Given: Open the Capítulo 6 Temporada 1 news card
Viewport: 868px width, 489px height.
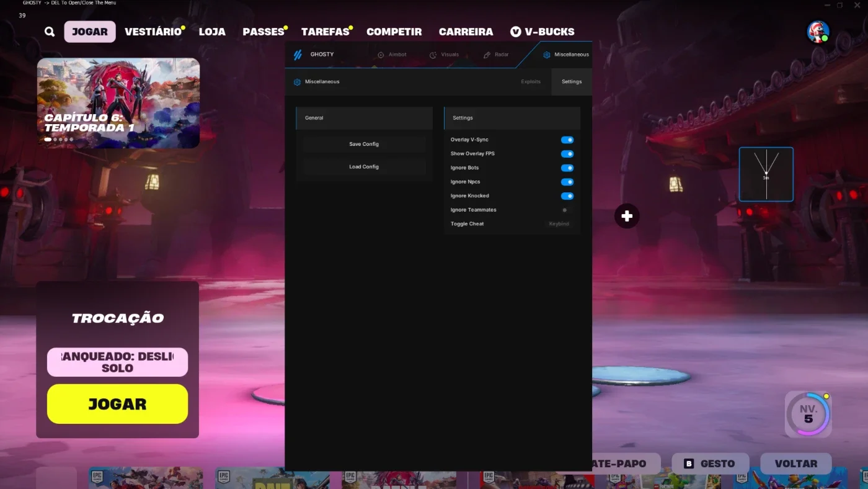Looking at the screenshot, I should 118,103.
